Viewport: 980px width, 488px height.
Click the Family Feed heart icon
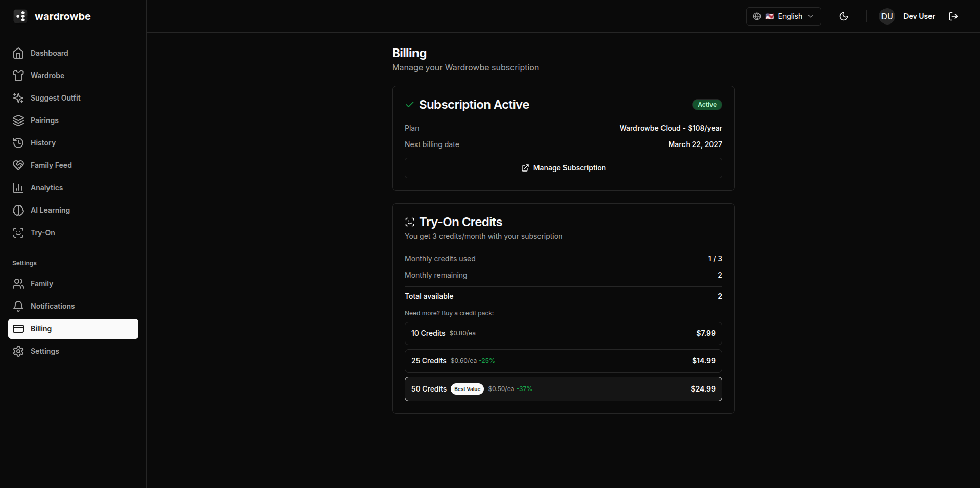click(x=18, y=165)
